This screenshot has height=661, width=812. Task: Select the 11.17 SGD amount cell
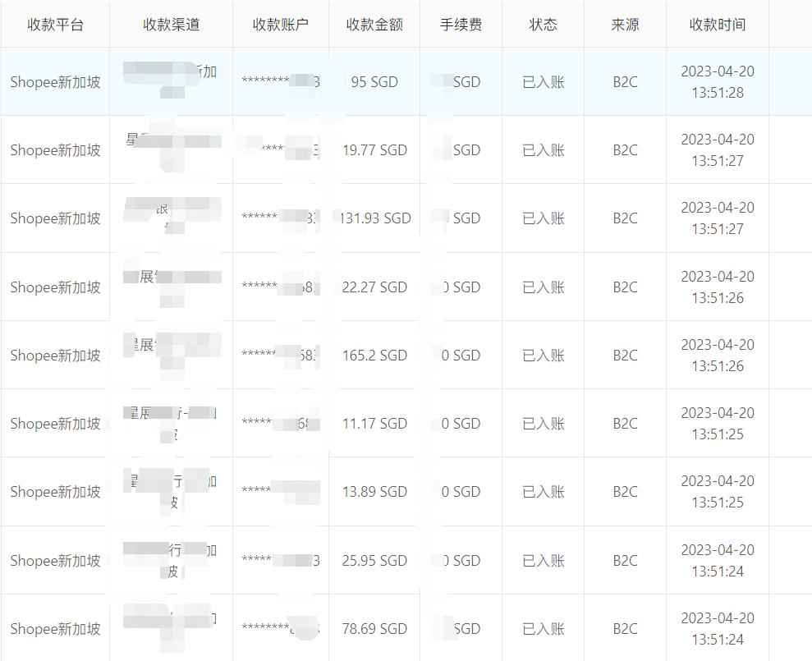click(x=375, y=424)
